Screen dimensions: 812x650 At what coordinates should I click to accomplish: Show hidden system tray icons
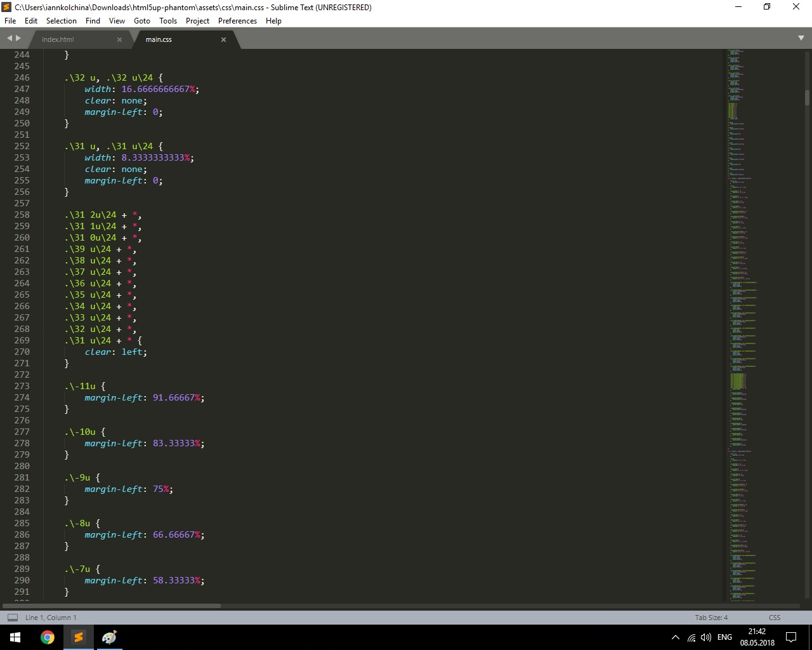tap(676, 637)
